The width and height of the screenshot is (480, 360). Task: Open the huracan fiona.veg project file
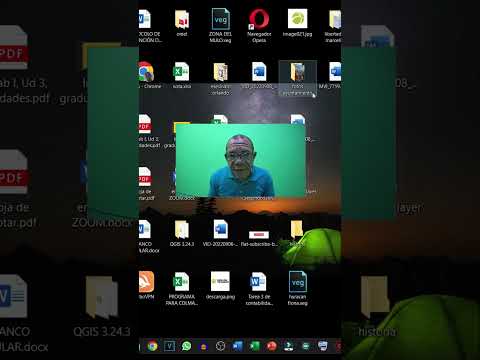tap(297, 288)
